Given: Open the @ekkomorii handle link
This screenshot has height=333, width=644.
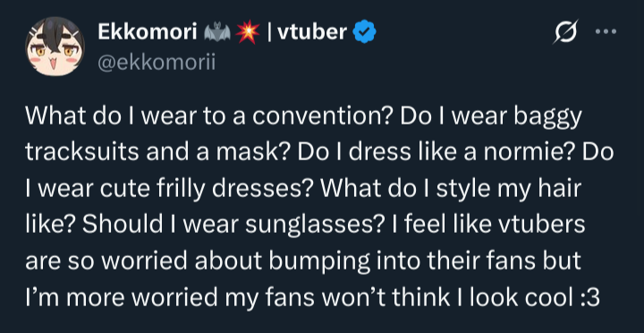Looking at the screenshot, I should coord(157,63).
